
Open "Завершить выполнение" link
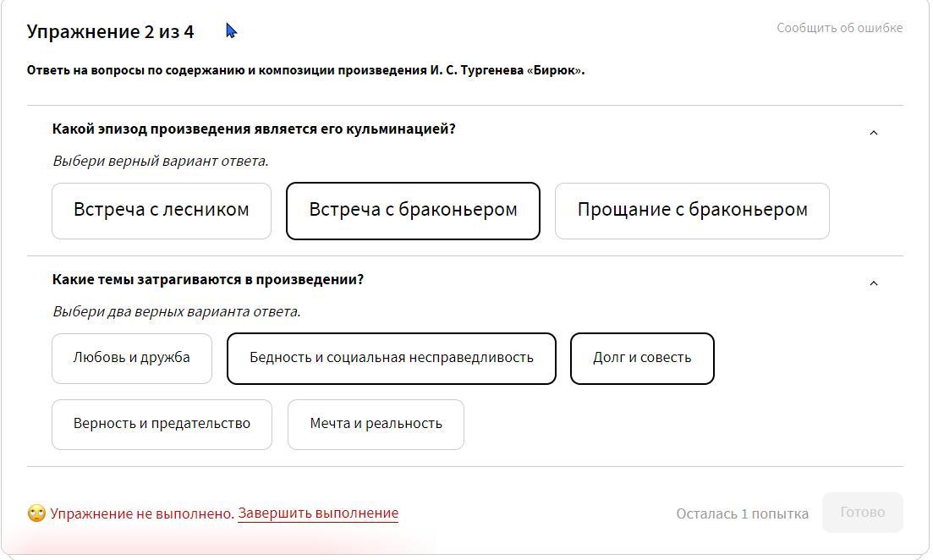click(x=318, y=513)
